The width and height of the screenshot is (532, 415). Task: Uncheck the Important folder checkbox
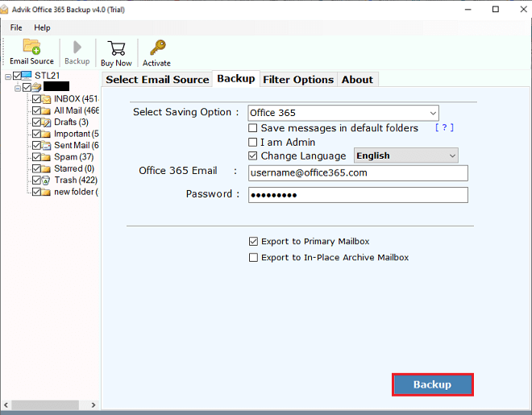pyautogui.click(x=36, y=134)
